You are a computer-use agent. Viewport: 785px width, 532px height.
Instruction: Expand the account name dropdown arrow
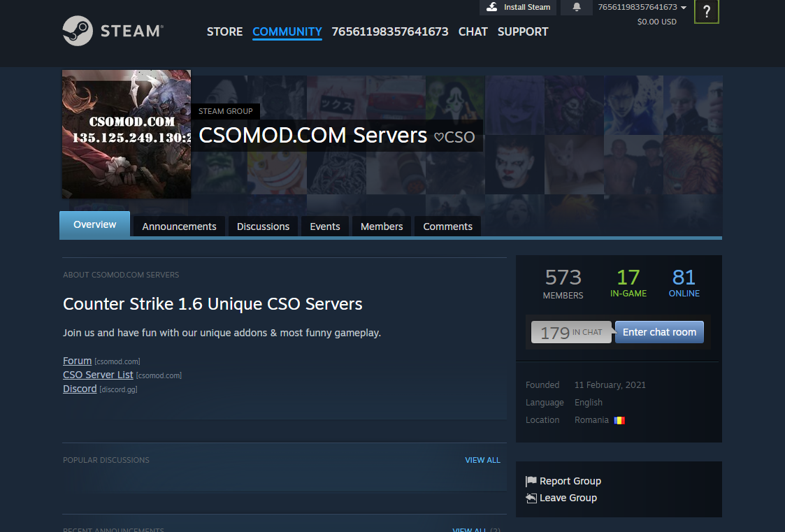point(683,8)
